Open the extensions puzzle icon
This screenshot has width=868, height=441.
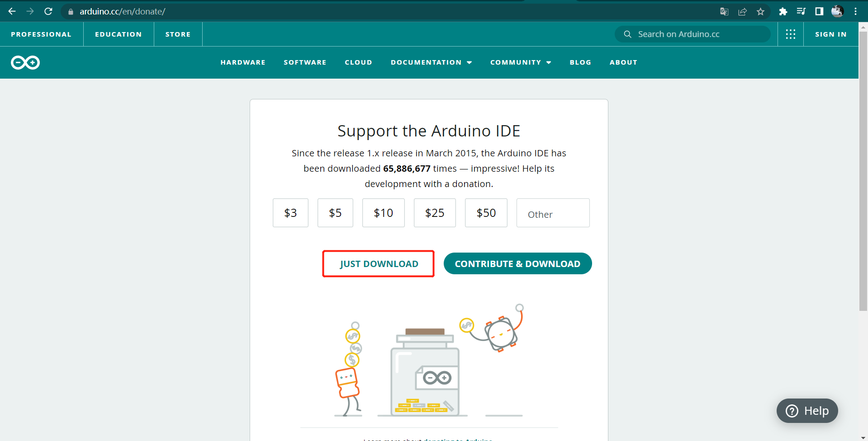pyautogui.click(x=783, y=12)
